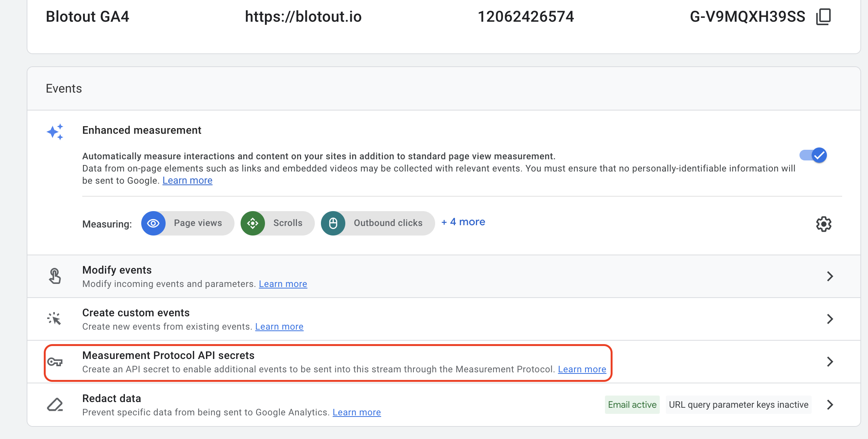This screenshot has height=439, width=868.
Task: Open the Redact data Learn more link
Action: pos(357,412)
